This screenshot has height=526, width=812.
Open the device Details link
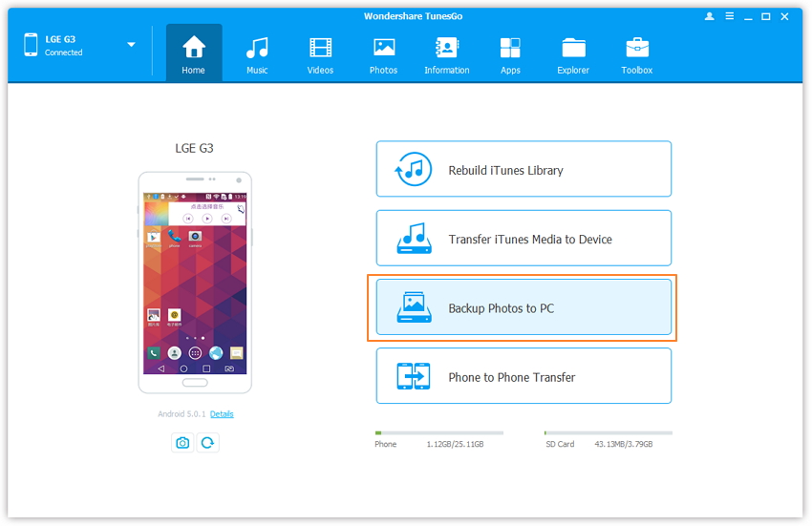pos(222,414)
